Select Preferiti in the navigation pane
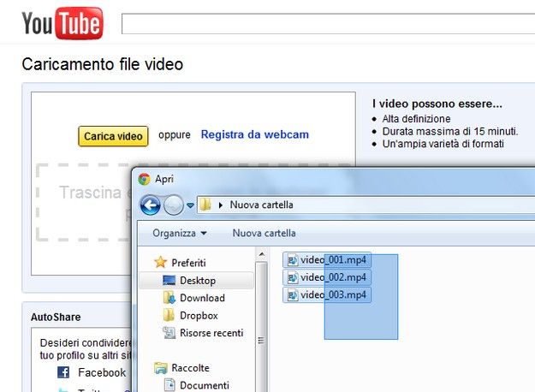Screen dimensions: 535x392 coord(188,263)
